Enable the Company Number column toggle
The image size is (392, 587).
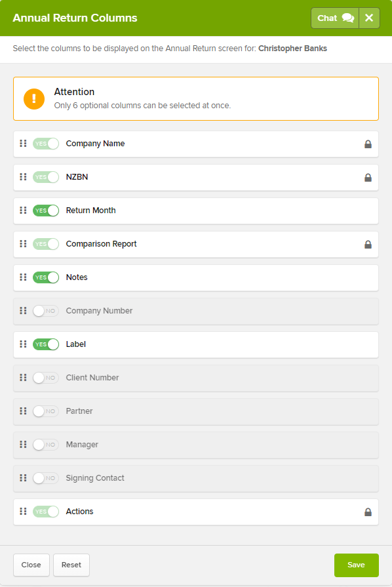pyautogui.click(x=46, y=311)
